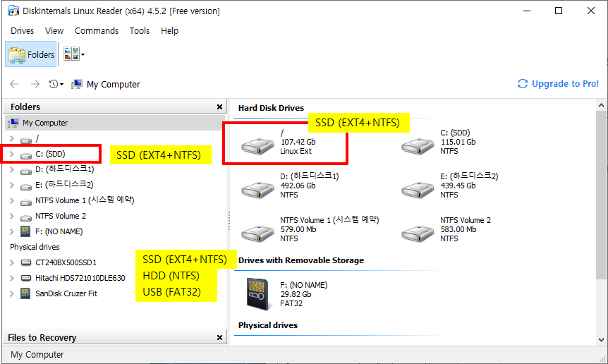Select SanDisk Cruzer Fit in the tree
Screen dimensions: 608x364
(x=66, y=293)
